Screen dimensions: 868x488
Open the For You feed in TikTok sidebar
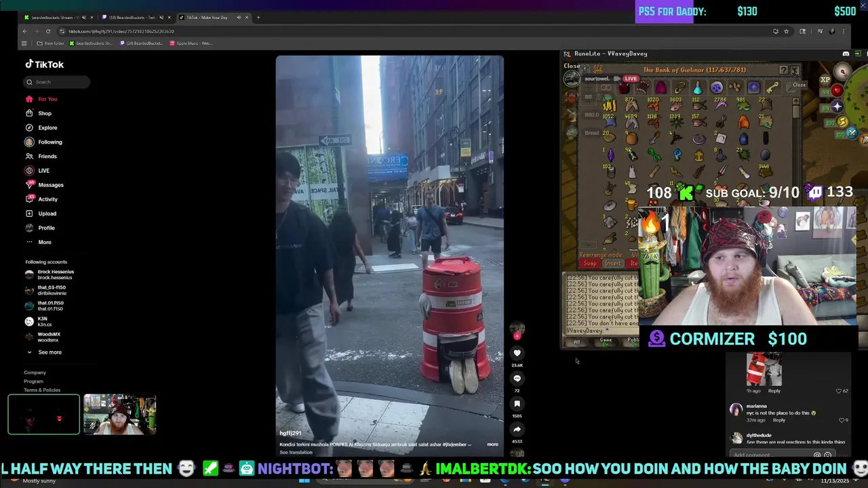click(x=41, y=99)
